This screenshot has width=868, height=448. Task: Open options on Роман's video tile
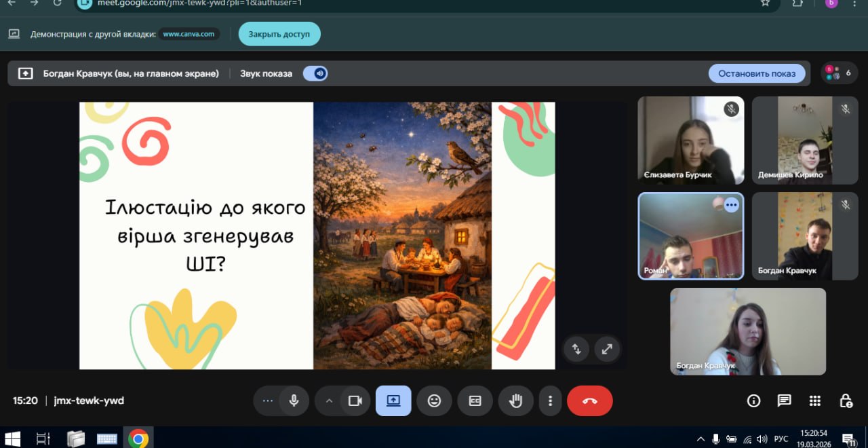click(x=731, y=204)
